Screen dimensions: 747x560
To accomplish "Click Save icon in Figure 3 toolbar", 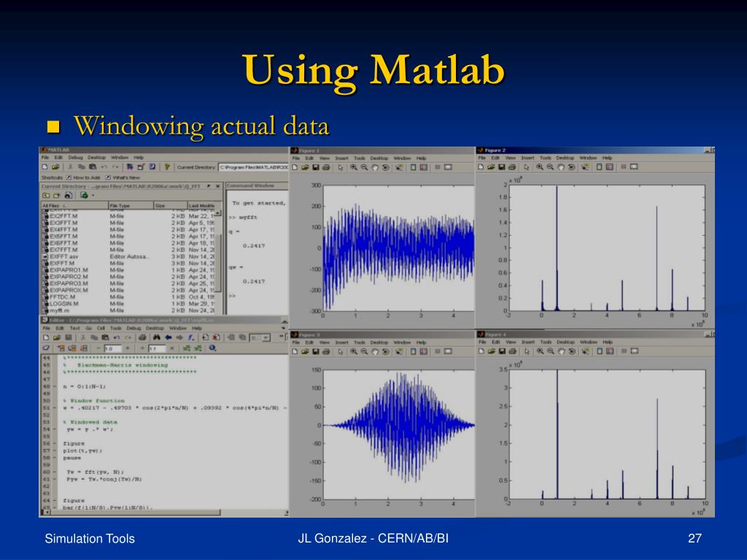I will pos(315,351).
